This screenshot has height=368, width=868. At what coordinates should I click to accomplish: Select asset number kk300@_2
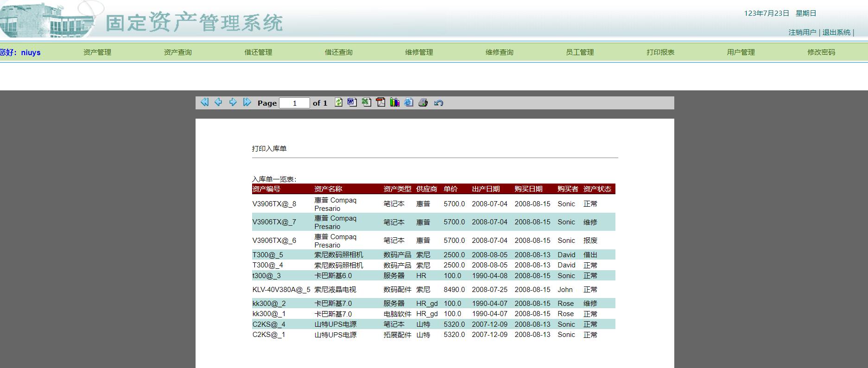click(x=269, y=304)
